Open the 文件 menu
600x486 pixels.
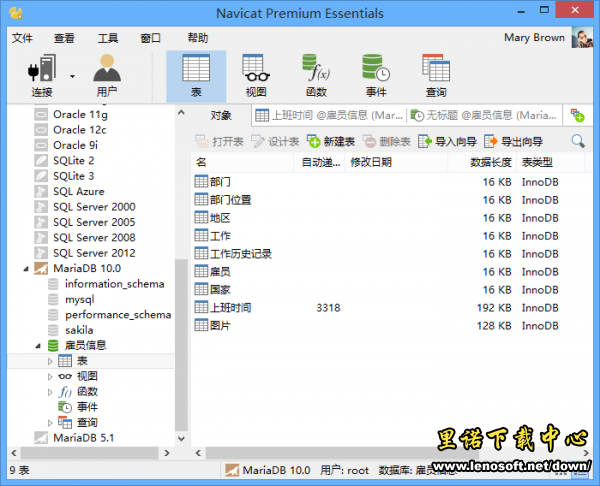pyautogui.click(x=22, y=38)
